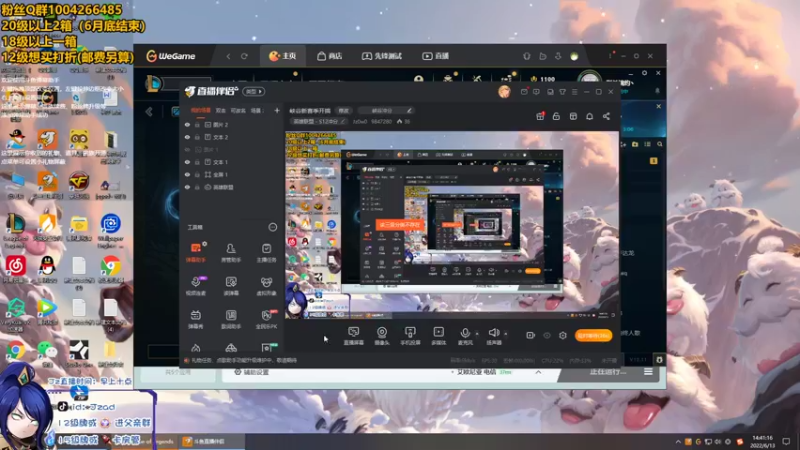Open the WeGame 商店 tab
Image resolution: width=800 pixels, height=450 pixels.
(330, 56)
